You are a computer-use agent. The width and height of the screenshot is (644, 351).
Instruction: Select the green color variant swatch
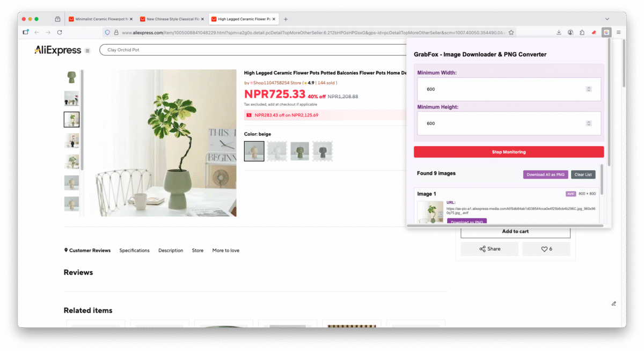[x=300, y=151]
